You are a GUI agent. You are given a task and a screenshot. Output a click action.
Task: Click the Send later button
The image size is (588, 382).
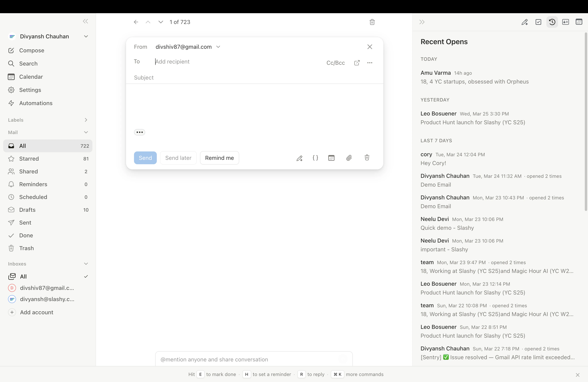(178, 158)
